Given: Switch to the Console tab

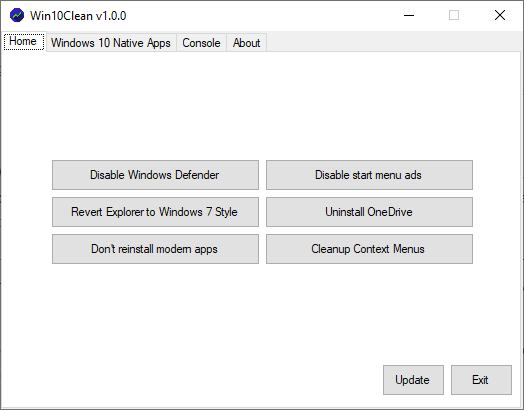Looking at the screenshot, I should (201, 43).
